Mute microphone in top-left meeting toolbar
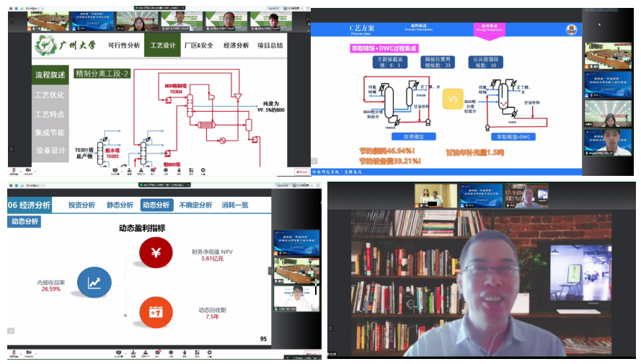641x364 pixels. point(14,171)
